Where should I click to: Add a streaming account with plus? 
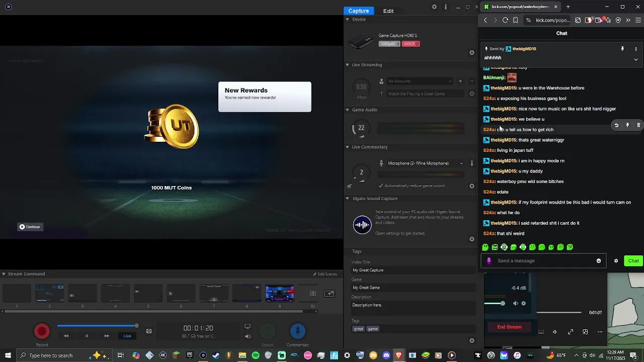pyautogui.click(x=460, y=81)
